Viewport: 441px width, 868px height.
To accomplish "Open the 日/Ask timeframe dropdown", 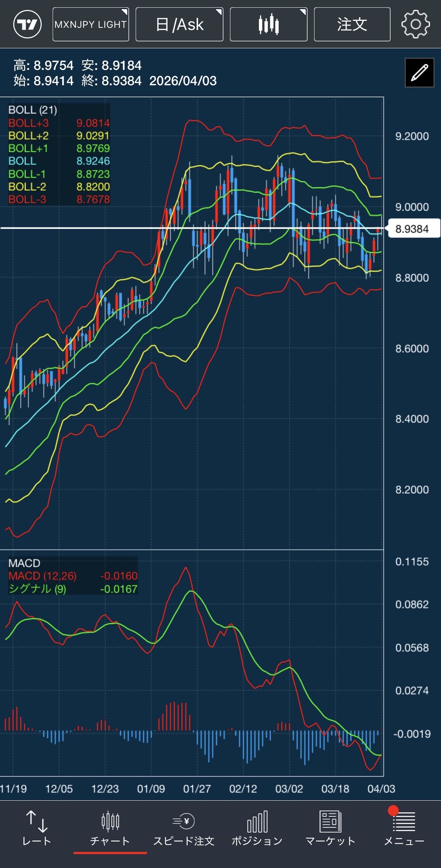I will (180, 25).
